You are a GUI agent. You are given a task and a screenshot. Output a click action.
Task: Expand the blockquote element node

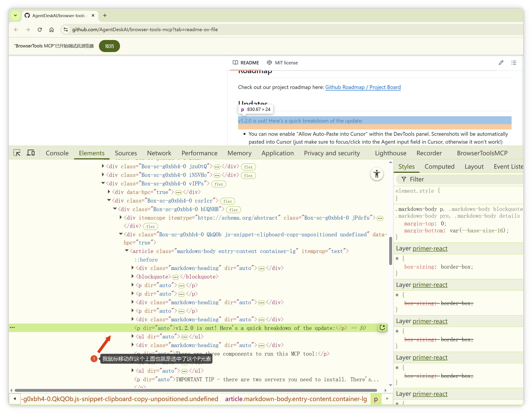click(x=133, y=276)
